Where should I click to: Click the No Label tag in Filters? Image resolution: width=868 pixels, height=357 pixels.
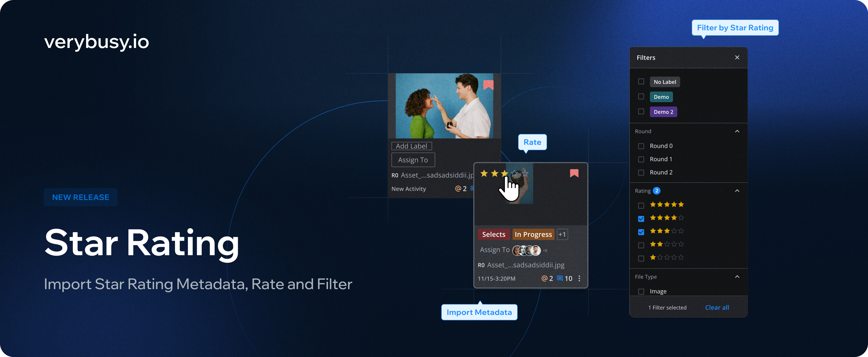coord(665,82)
